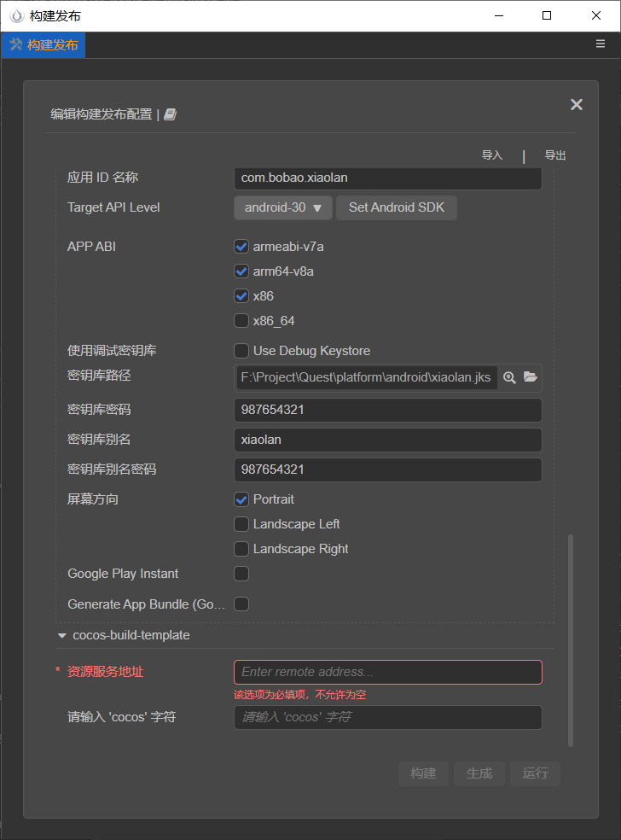Click the 生成 generate button
Screen dimensions: 621x840
click(x=479, y=773)
